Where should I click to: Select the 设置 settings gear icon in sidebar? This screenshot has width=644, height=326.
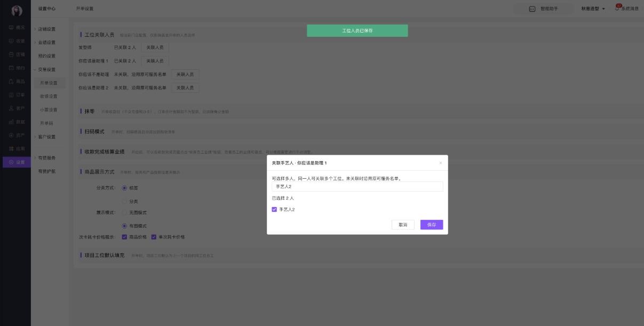click(11, 162)
